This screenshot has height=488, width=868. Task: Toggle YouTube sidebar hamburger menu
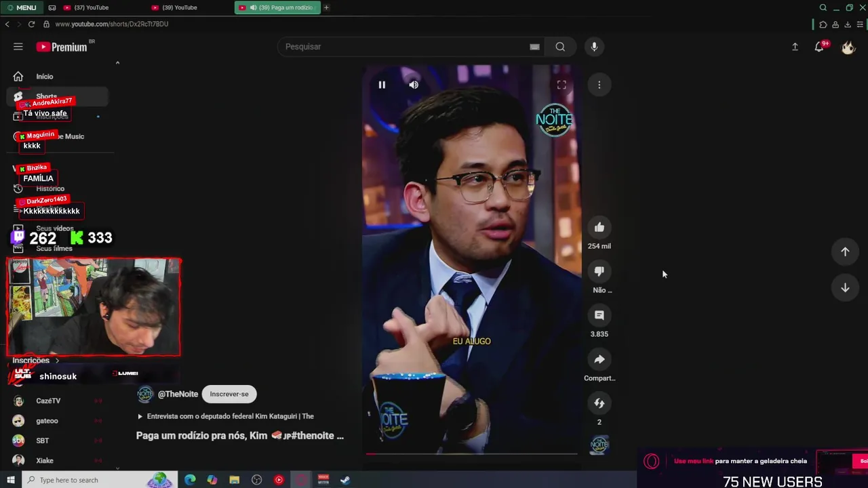18,47
